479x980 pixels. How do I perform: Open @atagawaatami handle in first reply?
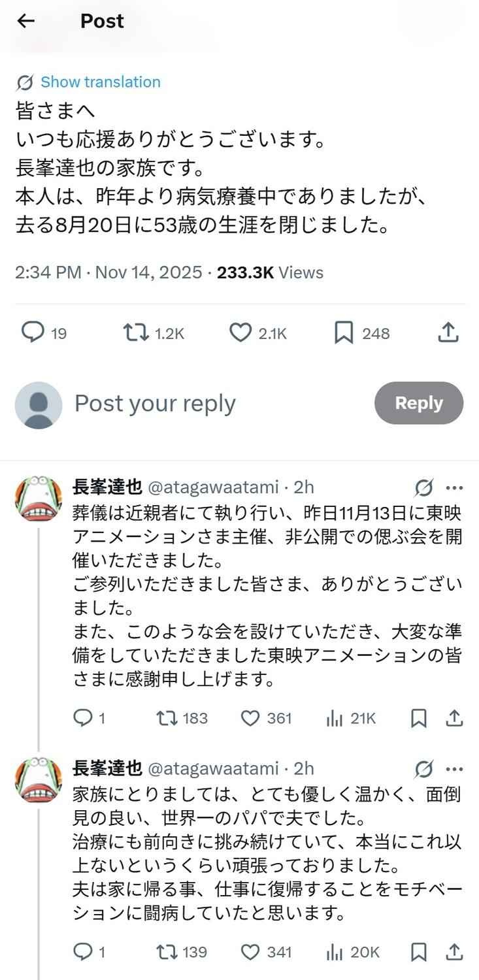[x=212, y=487]
